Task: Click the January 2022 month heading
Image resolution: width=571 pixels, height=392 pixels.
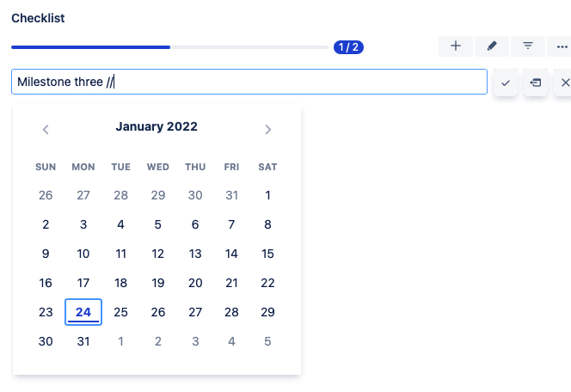Action: click(157, 127)
